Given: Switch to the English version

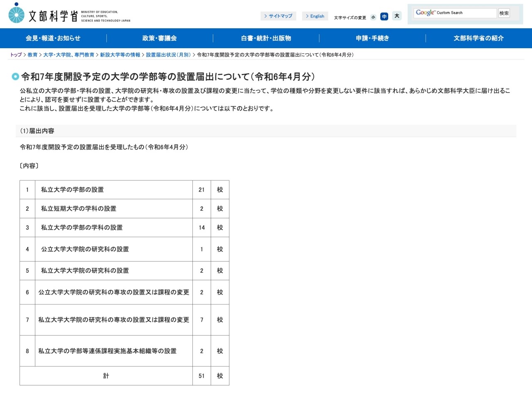Looking at the screenshot, I should point(315,16).
